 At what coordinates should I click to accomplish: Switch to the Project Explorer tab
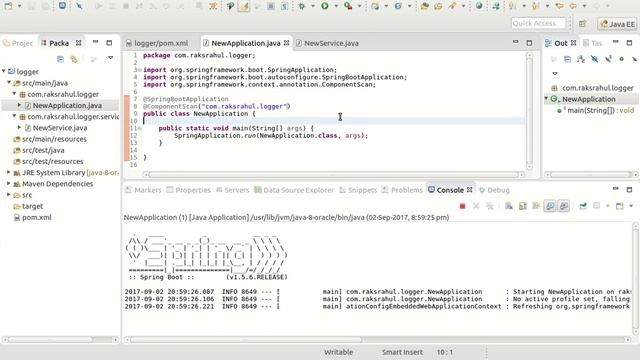(x=18, y=43)
